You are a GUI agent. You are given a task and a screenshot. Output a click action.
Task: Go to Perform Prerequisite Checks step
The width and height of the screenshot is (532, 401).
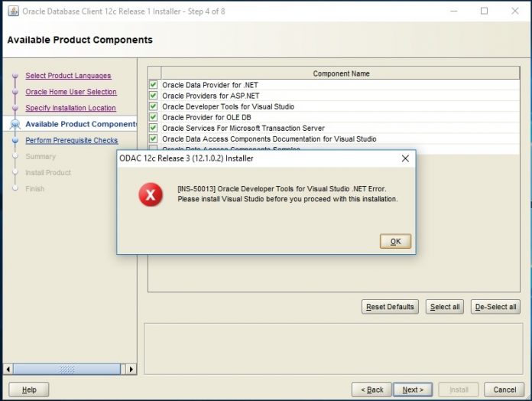tap(72, 140)
